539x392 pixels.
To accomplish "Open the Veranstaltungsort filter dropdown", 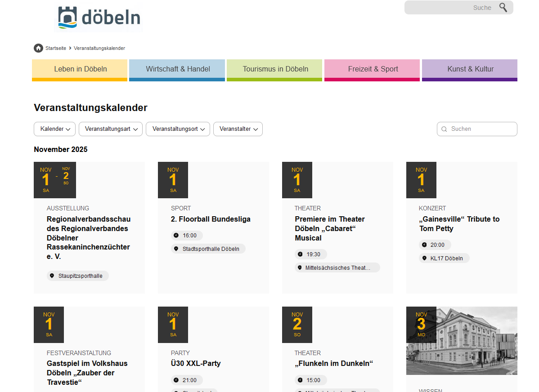I will pyautogui.click(x=178, y=129).
